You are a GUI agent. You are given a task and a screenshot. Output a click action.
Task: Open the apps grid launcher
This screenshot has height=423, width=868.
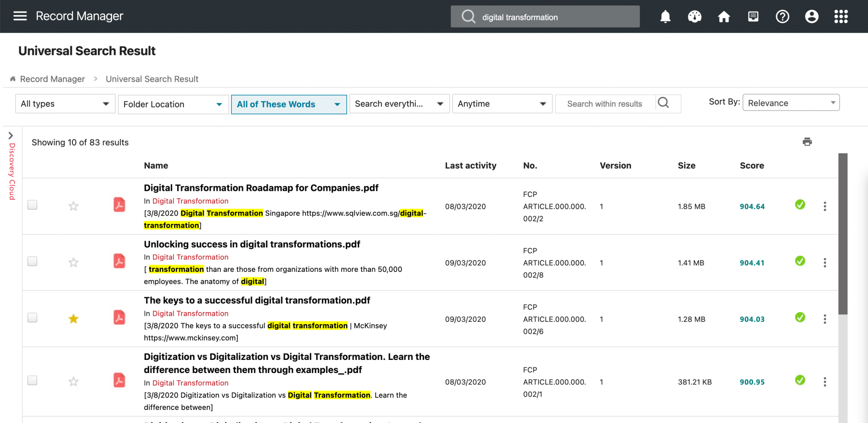(840, 17)
